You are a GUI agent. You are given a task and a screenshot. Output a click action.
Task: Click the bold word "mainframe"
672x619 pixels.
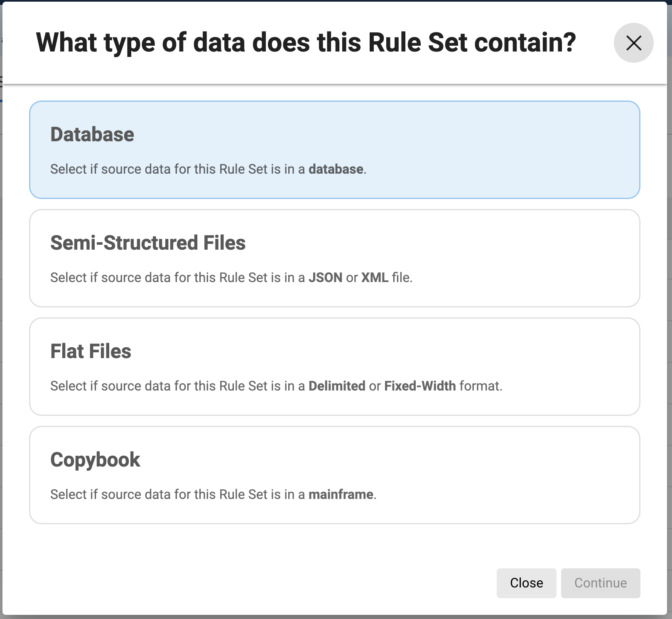(x=341, y=495)
